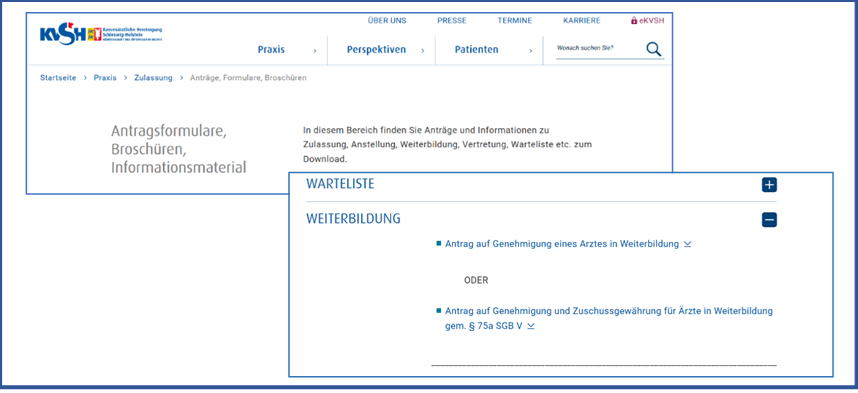This screenshot has width=858, height=393.
Task: Click the chevron next to Perspektiven
Action: coord(422,51)
